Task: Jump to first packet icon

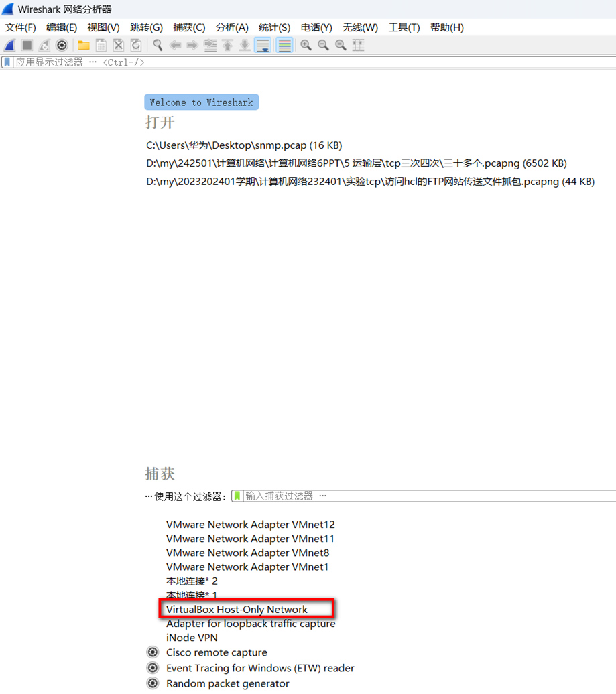Action: (x=227, y=45)
